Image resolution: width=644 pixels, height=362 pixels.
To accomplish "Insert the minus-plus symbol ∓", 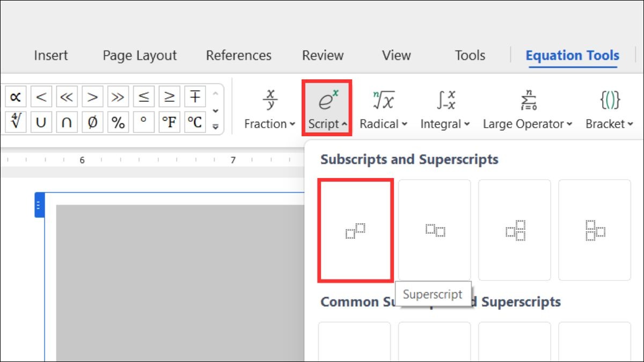I will (x=195, y=97).
